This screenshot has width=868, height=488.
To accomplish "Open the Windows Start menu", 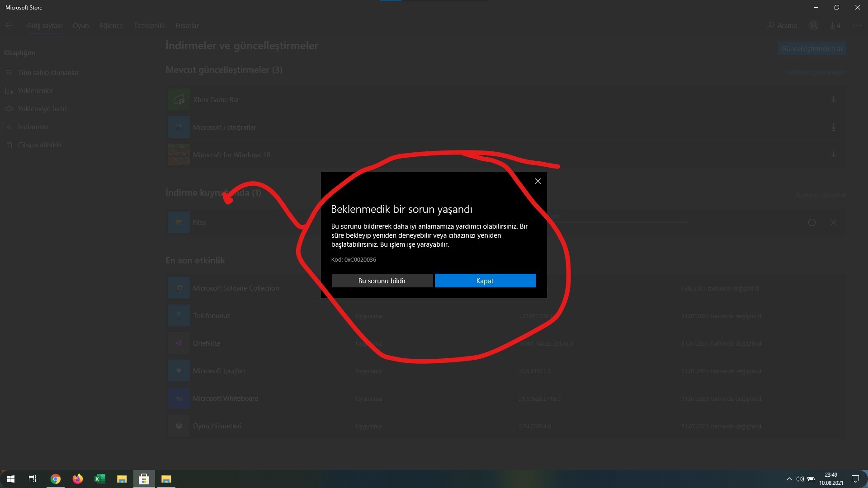I will (x=11, y=479).
